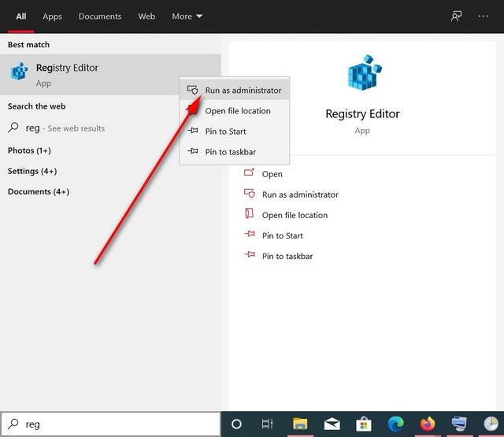Screen dimensions: 504x437
Task: Switch to the All search tab
Action: (x=21, y=17)
